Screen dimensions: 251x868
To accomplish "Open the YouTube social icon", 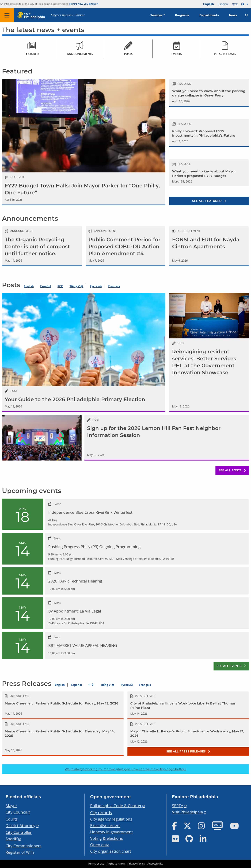I will (x=234, y=826).
